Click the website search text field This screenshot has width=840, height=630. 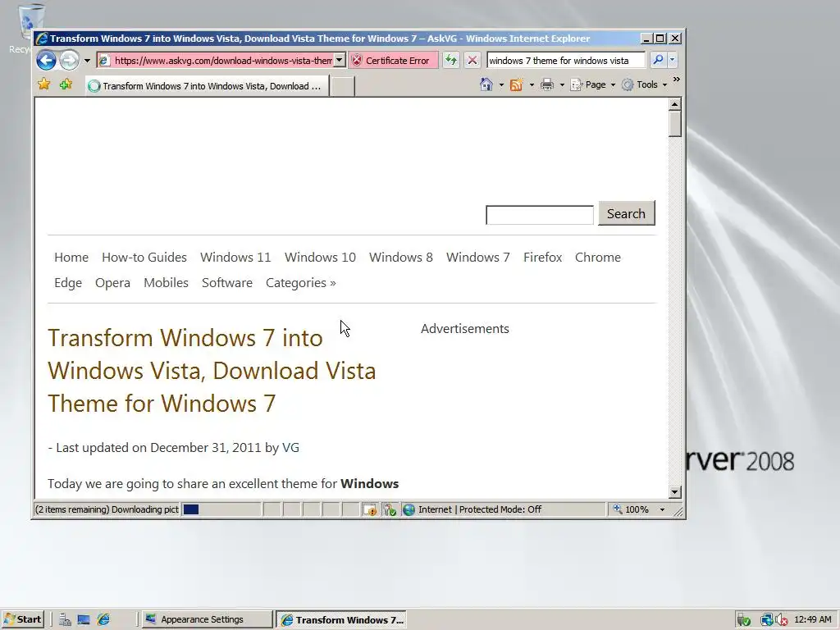(540, 215)
